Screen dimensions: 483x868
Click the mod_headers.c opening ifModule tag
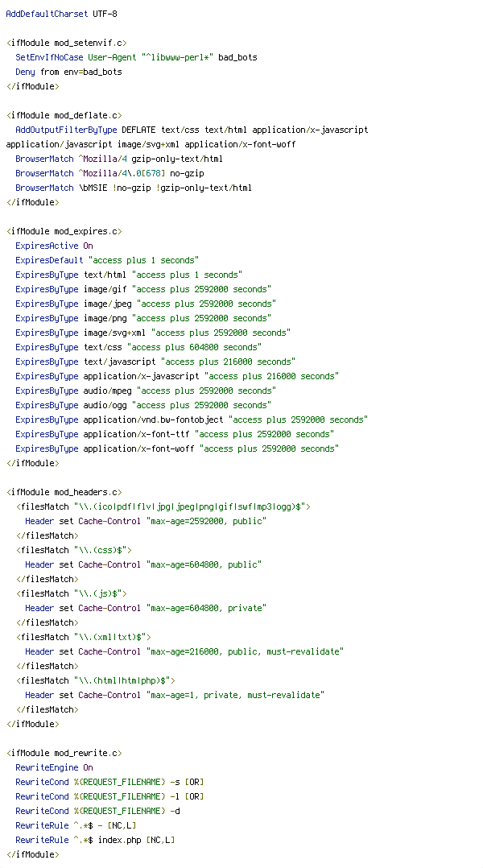(64, 491)
